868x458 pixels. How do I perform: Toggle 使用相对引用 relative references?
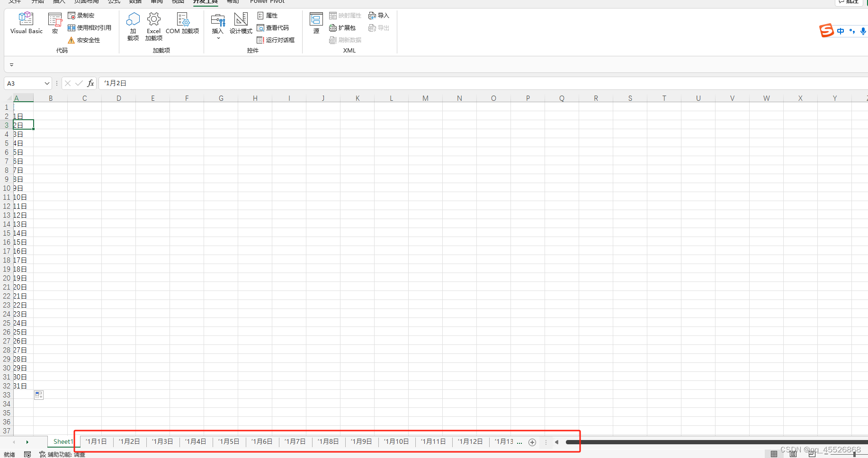click(x=90, y=27)
